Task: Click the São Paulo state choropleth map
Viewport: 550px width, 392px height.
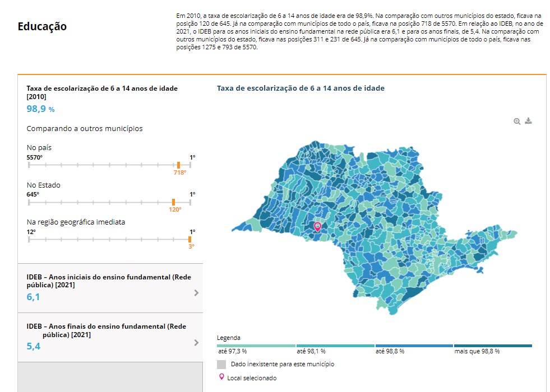Action: coord(375,228)
